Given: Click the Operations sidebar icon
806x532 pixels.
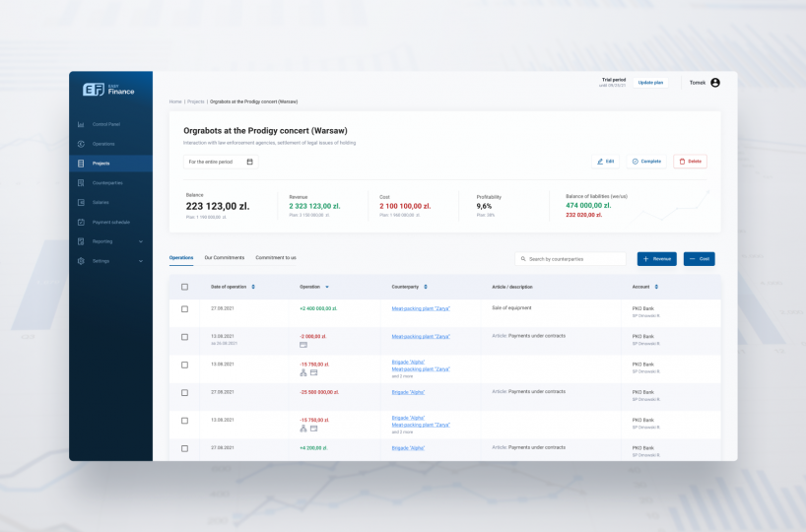Looking at the screenshot, I should pos(81,144).
